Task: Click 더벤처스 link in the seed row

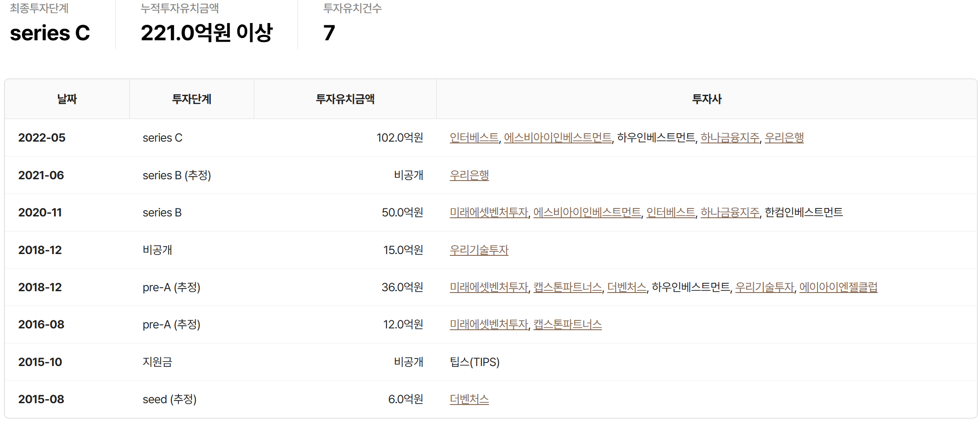Action: click(x=469, y=399)
